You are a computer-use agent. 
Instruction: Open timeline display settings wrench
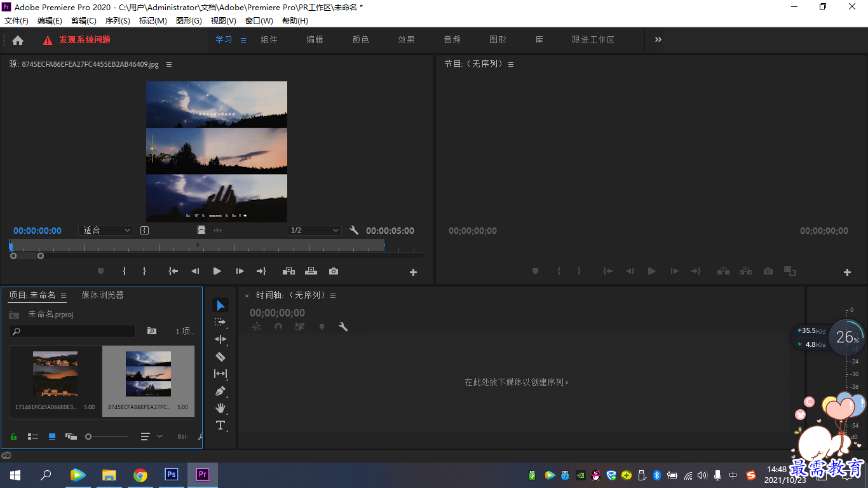(x=343, y=327)
